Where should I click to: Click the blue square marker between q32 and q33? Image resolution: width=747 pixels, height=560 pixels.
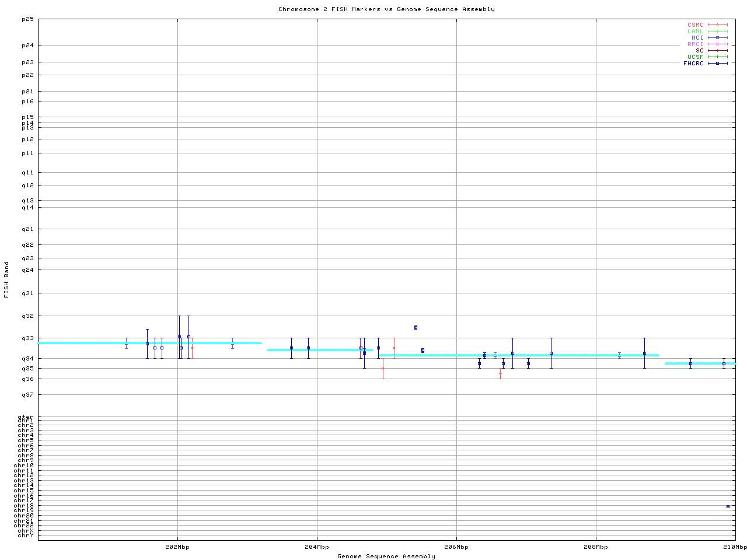416,327
